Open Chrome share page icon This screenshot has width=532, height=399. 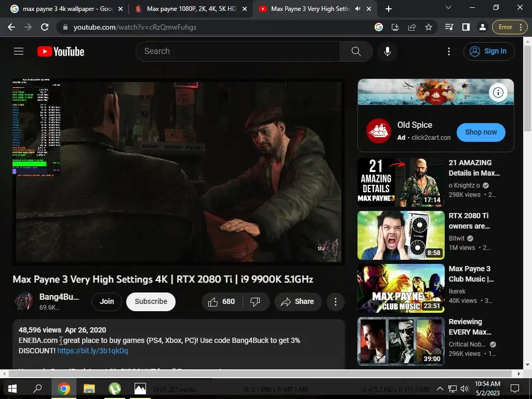(x=412, y=27)
